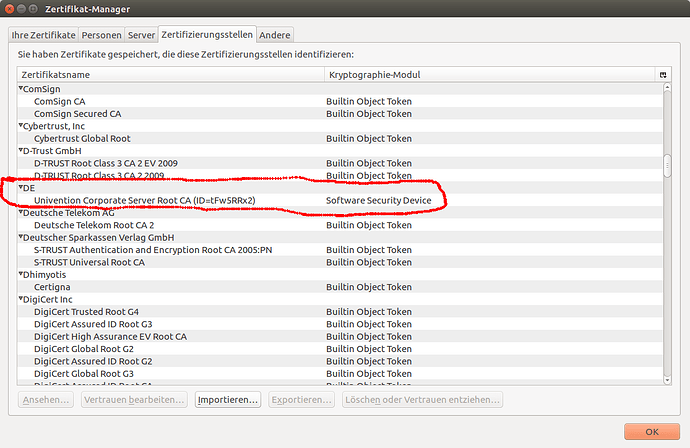Select Univention Corporate Server Root CA certificate
Viewport: 690px width, 448px height.
coord(144,201)
